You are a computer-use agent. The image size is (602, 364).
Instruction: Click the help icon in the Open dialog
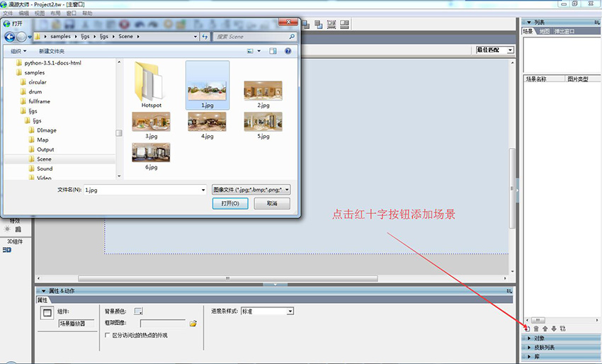coord(288,51)
